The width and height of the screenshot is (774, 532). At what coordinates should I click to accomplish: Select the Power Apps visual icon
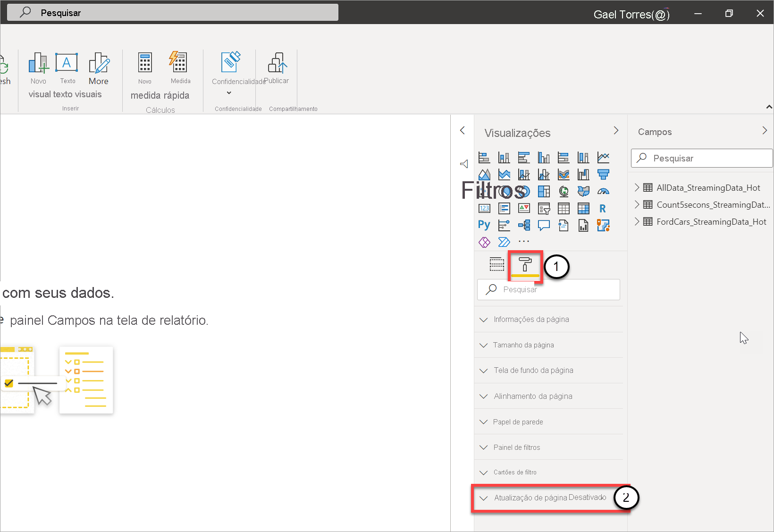[484, 242]
